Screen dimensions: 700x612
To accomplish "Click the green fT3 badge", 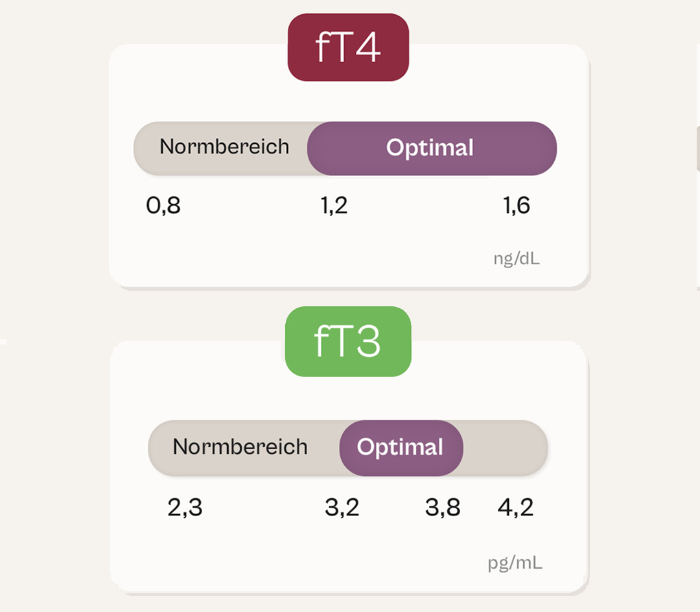I will (348, 341).
